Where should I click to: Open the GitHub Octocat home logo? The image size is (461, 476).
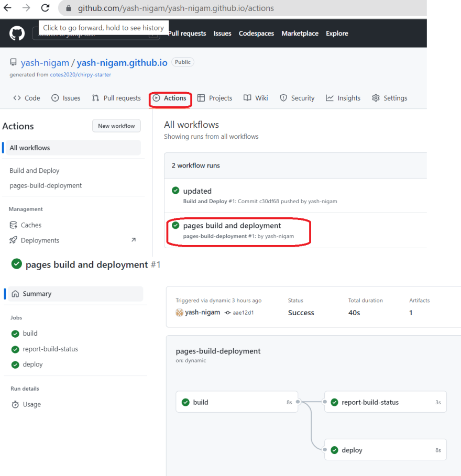tap(17, 33)
